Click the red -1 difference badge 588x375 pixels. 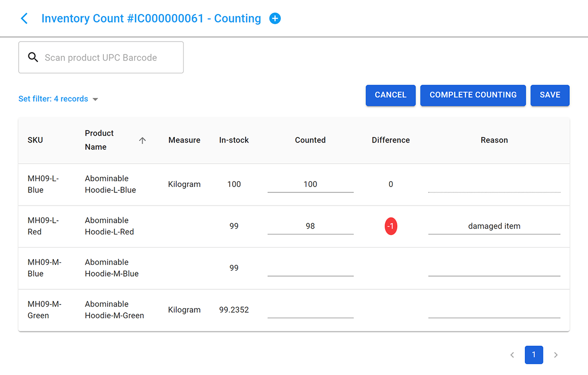[x=391, y=226]
